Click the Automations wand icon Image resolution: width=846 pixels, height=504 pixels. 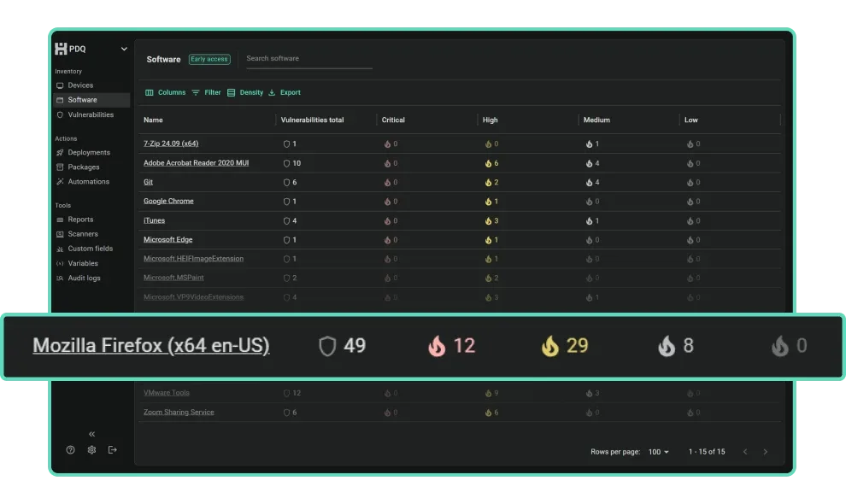click(x=60, y=181)
